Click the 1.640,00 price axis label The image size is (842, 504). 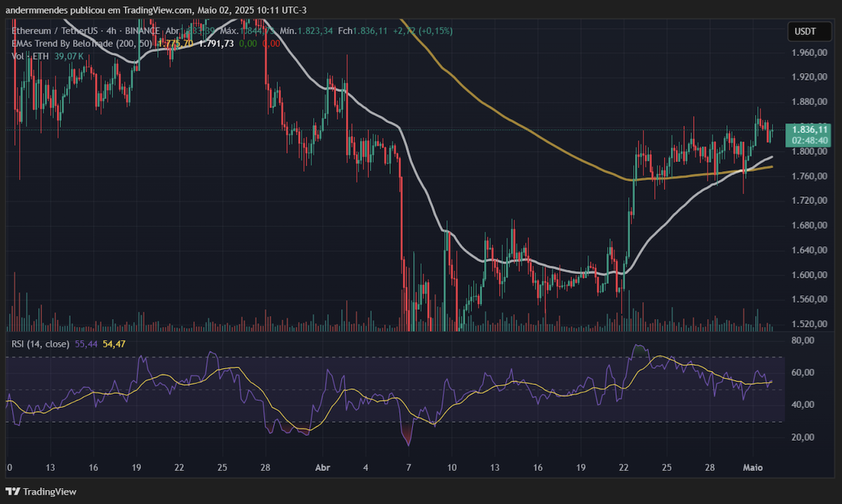[x=809, y=250]
